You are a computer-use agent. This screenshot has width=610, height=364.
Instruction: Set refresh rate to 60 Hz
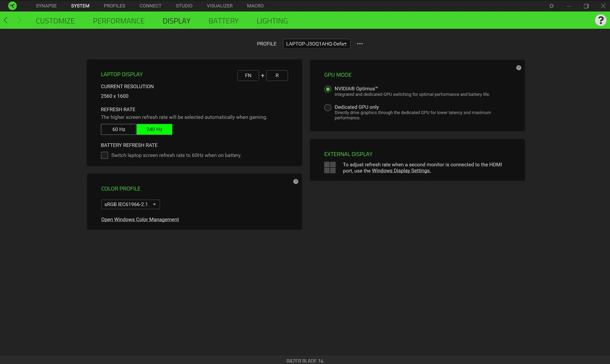[119, 129]
